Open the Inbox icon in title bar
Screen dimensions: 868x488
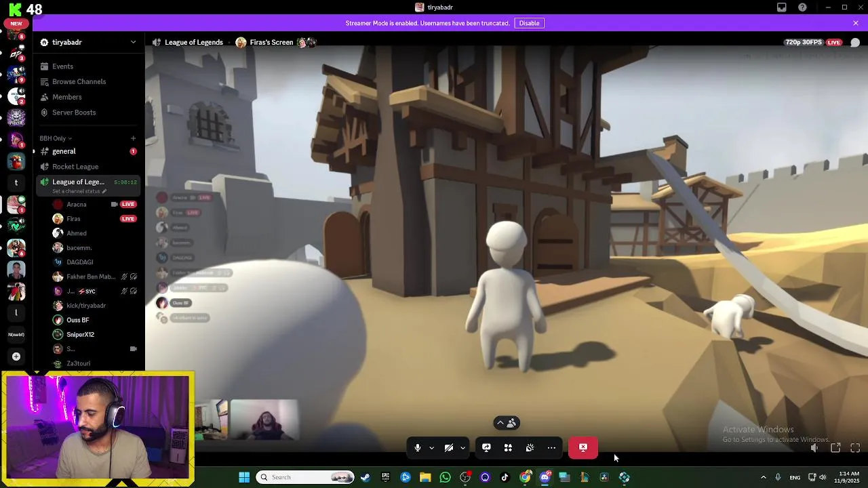point(782,7)
